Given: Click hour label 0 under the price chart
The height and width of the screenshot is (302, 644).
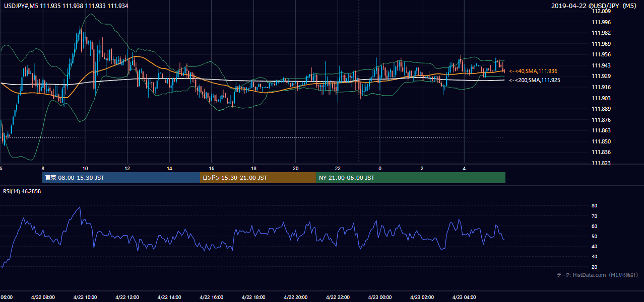Looking at the screenshot, I should click(380, 168).
